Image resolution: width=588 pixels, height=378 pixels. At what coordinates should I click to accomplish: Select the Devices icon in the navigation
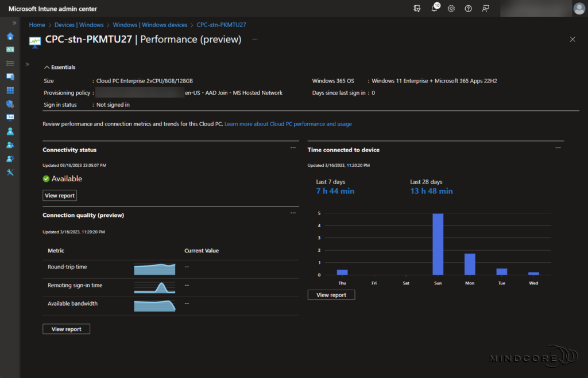coord(10,76)
